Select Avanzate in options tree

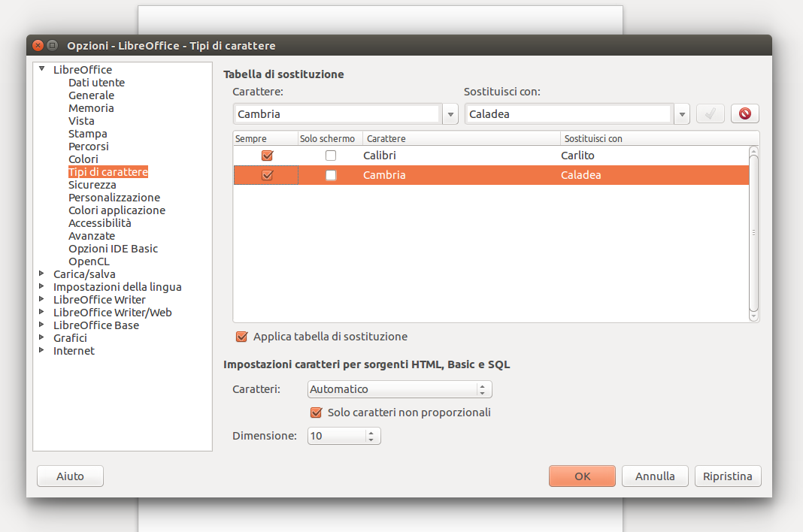92,236
